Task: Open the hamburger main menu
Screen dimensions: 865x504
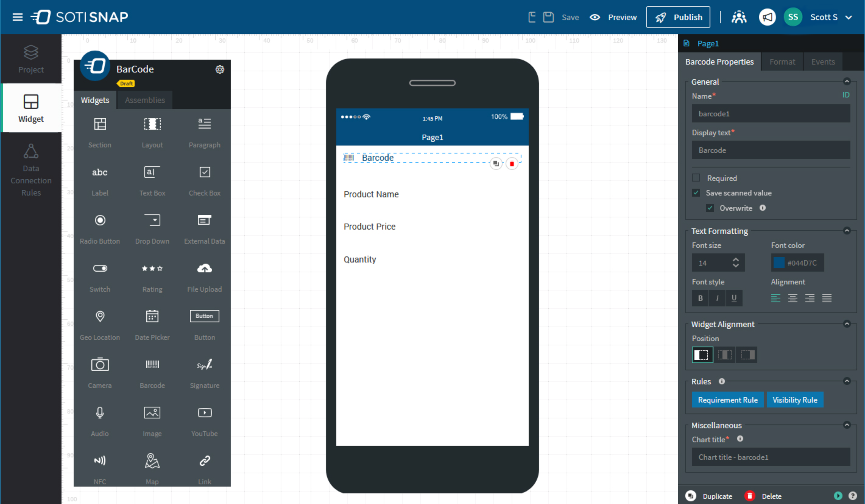Action: tap(17, 17)
